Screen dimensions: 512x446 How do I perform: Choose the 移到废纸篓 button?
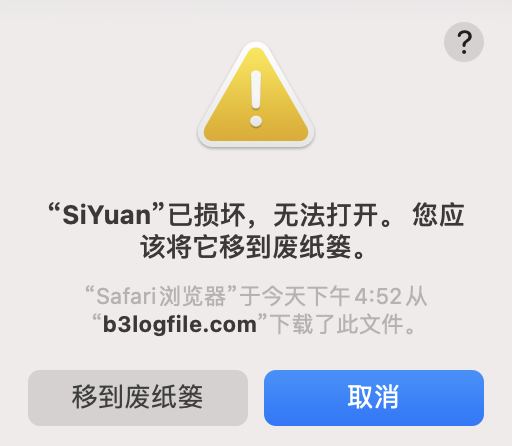pyautogui.click(x=138, y=398)
